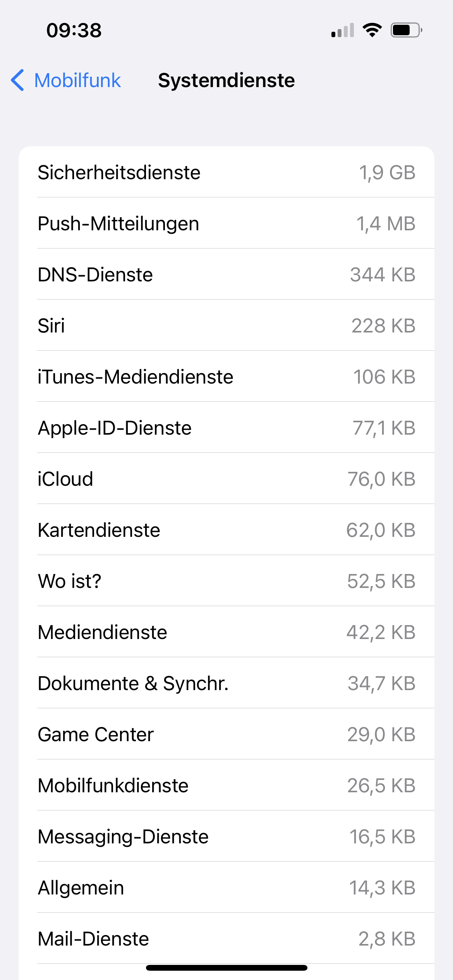Tap the battery indicator icon
The image size is (453, 980).
(x=406, y=30)
